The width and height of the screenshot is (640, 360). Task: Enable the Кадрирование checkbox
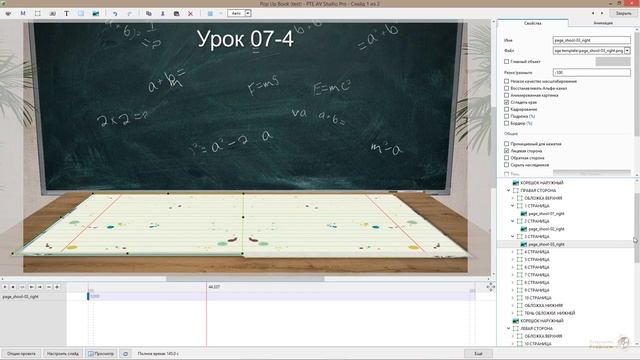[x=507, y=109]
